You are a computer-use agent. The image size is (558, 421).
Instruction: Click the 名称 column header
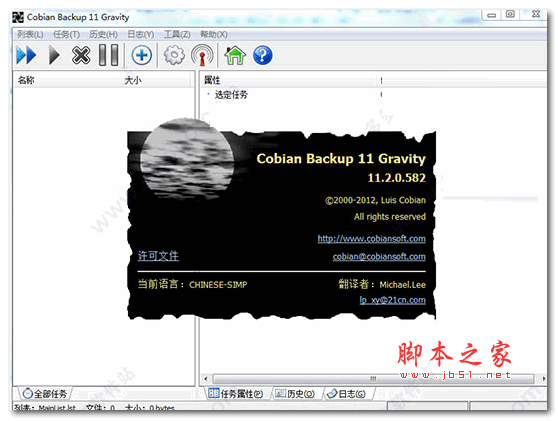point(26,80)
